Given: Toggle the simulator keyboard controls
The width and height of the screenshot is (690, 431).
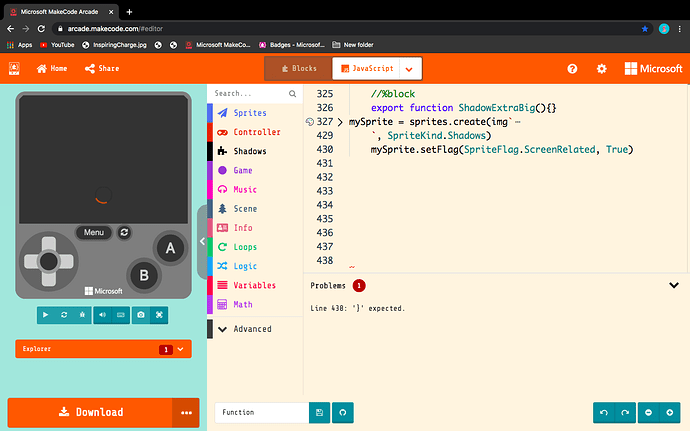Looking at the screenshot, I should pyautogui.click(x=121, y=315).
